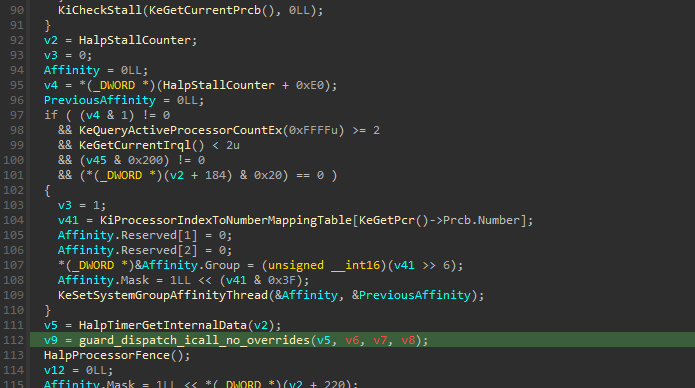Viewport: 695px width, 388px height.
Task: Select Reserved[2] on line 106
Action: [x=159, y=250]
